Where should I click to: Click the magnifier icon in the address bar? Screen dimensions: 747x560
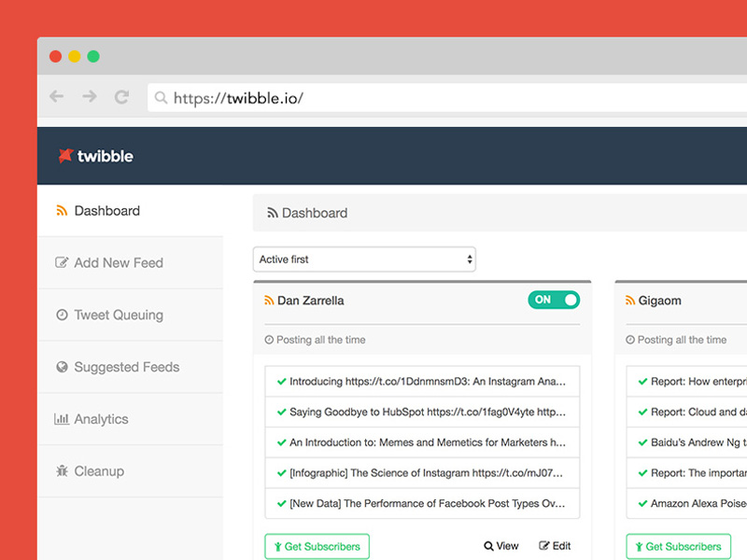click(161, 97)
